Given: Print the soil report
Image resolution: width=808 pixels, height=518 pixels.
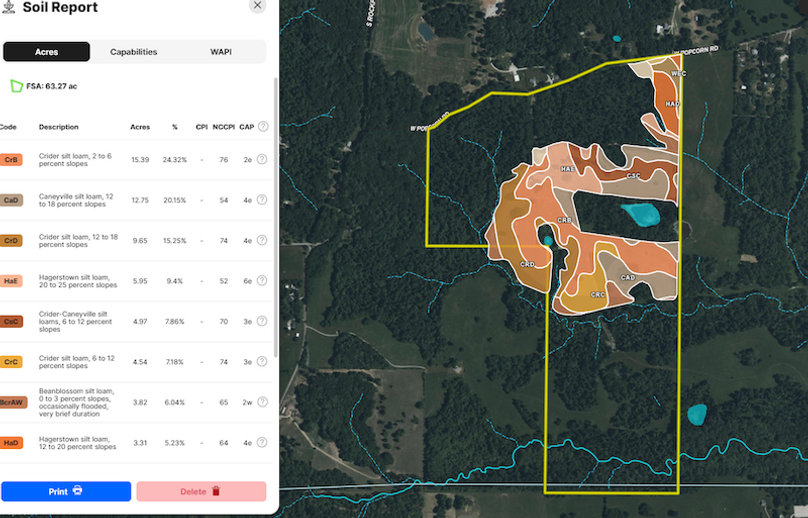Looking at the screenshot, I should coord(66,491).
